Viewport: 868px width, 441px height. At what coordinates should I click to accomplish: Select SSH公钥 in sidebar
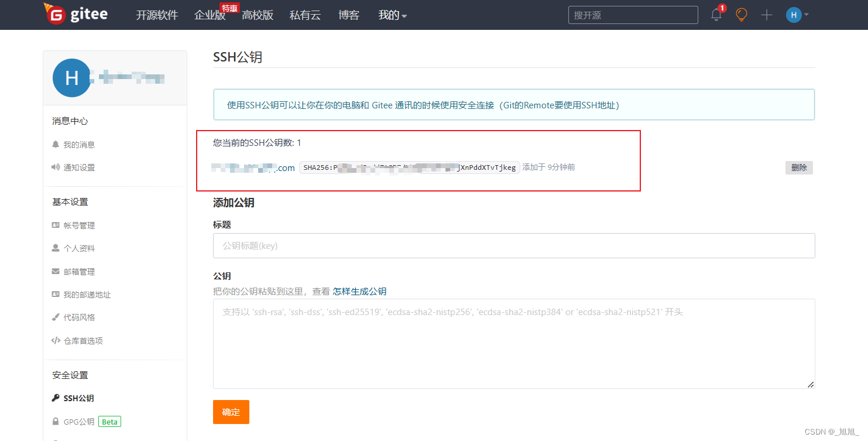pos(78,398)
